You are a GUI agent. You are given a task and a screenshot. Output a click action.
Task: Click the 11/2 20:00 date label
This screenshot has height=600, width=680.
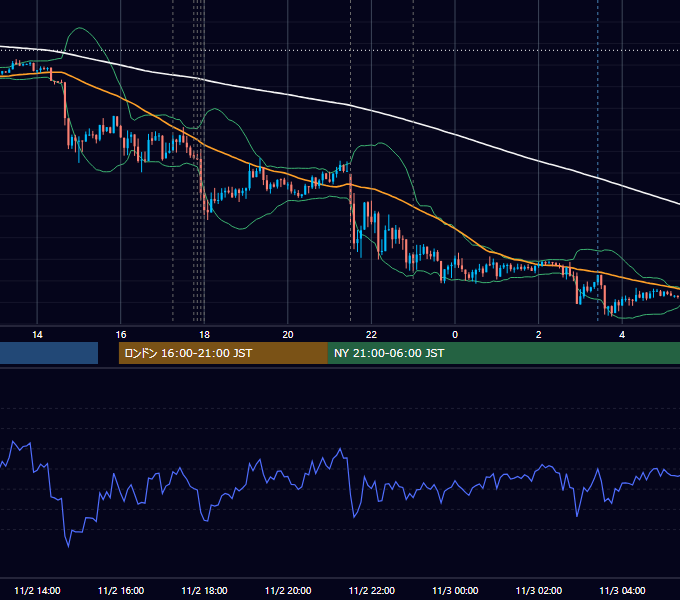(x=288, y=590)
